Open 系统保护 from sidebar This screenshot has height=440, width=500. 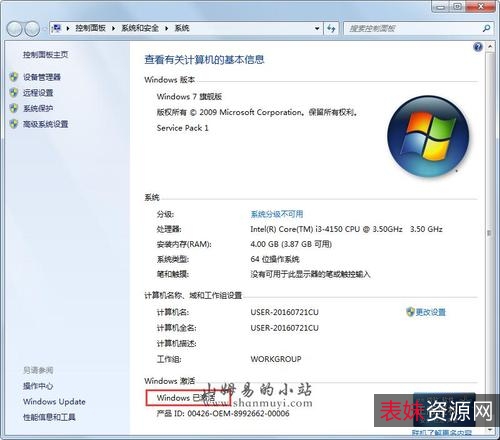pos(38,108)
